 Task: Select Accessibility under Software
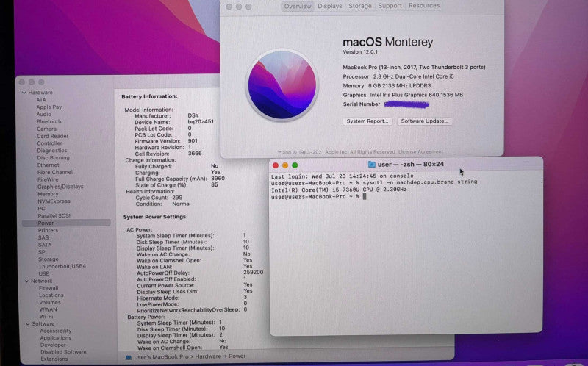tap(56, 331)
